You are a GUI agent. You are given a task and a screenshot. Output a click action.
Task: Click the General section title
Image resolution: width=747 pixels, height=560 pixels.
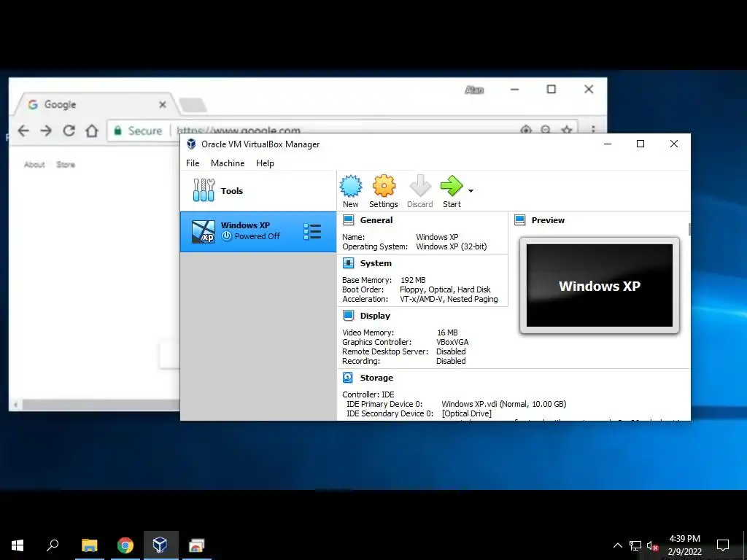tap(376, 220)
